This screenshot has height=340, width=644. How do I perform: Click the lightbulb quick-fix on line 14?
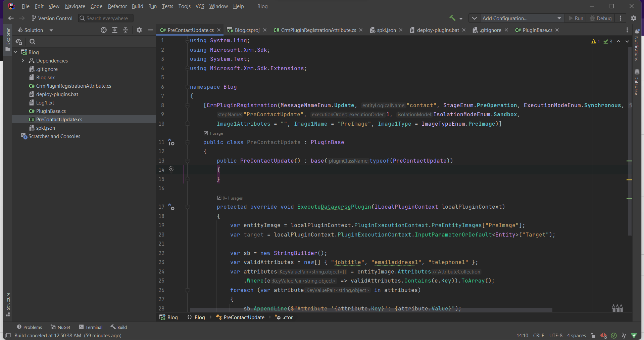point(171,170)
